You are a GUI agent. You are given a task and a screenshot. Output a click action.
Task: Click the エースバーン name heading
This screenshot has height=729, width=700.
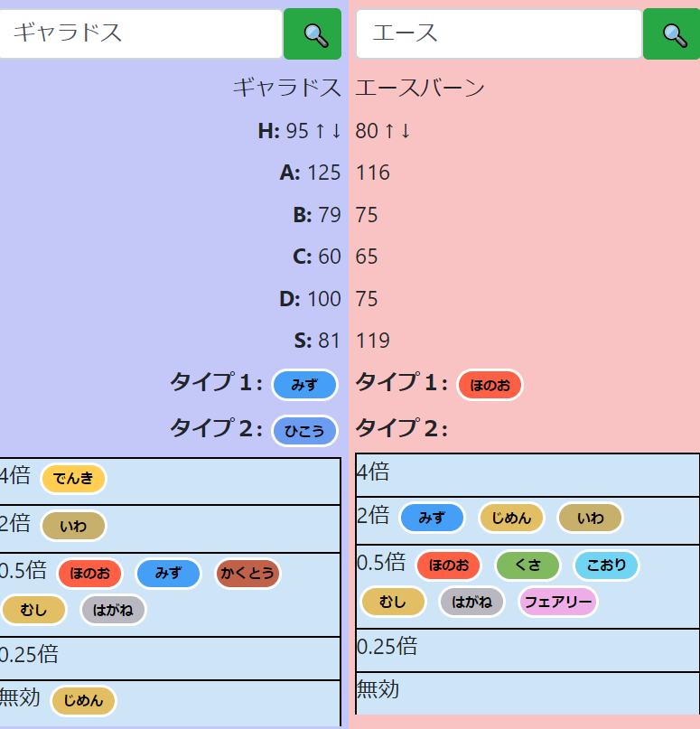point(420,88)
